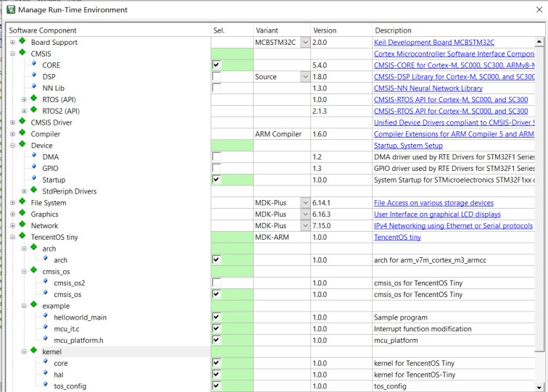Click the StdPeriph Drivers green diamond icon
Screen dimensions: 548x392
click(34, 190)
